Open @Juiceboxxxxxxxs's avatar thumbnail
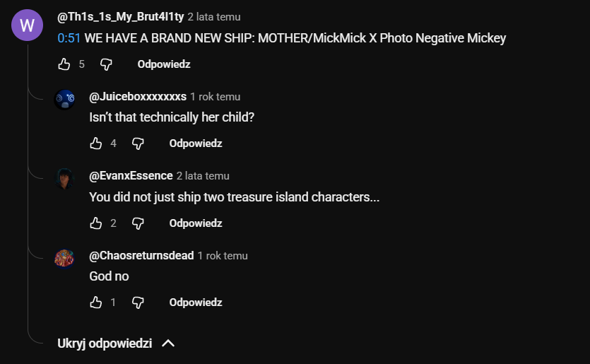 [x=64, y=100]
